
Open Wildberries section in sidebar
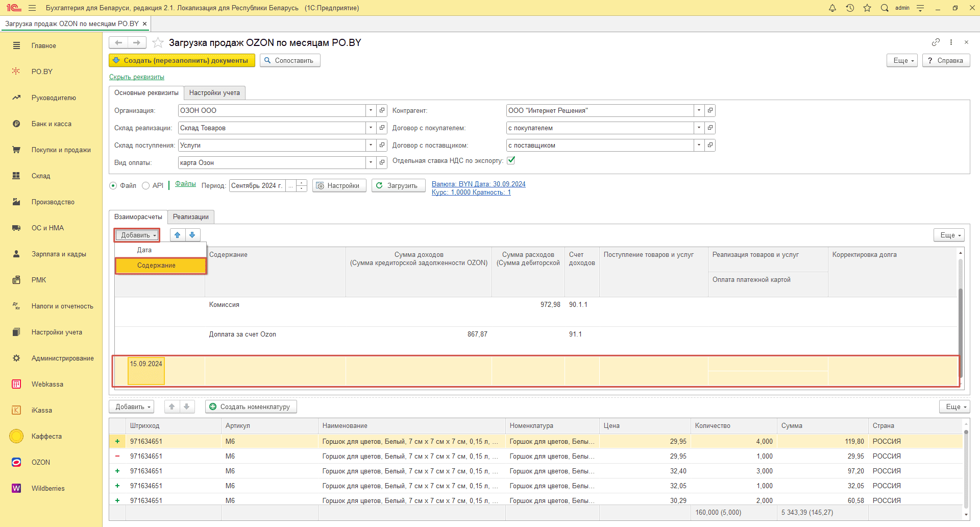(x=48, y=488)
